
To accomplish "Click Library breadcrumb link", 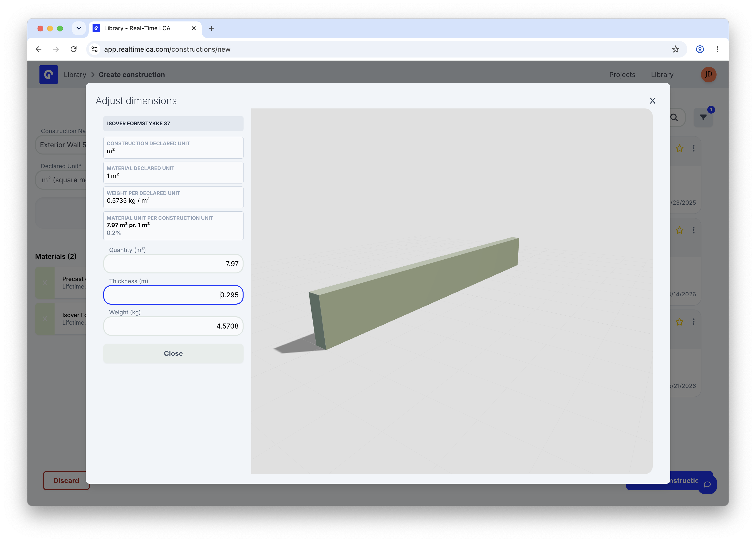I will (75, 75).
